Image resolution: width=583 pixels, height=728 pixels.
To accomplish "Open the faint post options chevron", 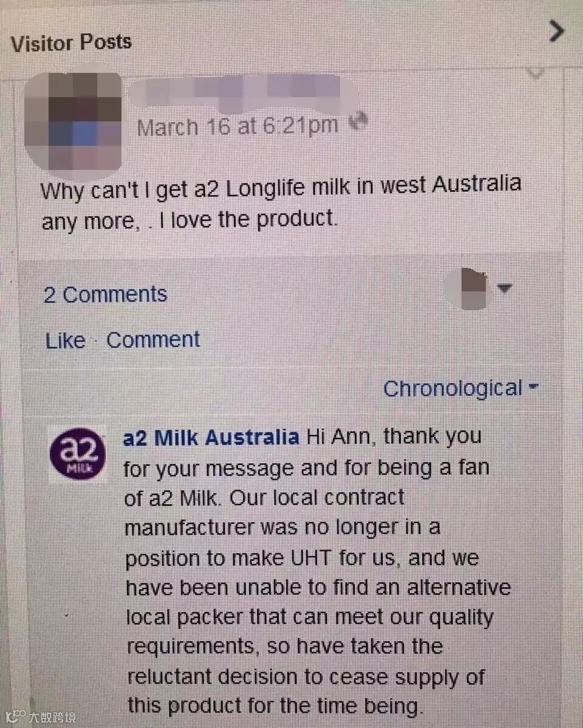I will click(536, 73).
